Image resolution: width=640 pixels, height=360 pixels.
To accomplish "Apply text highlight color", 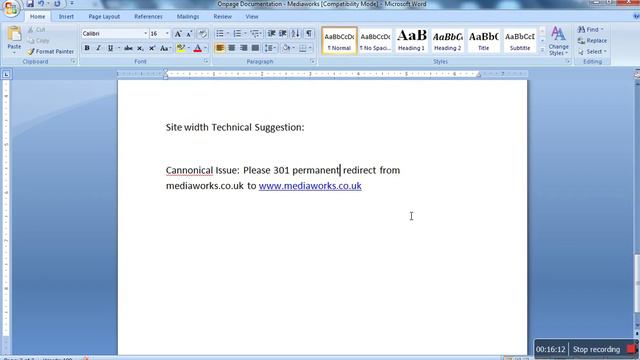I will click(x=180, y=48).
